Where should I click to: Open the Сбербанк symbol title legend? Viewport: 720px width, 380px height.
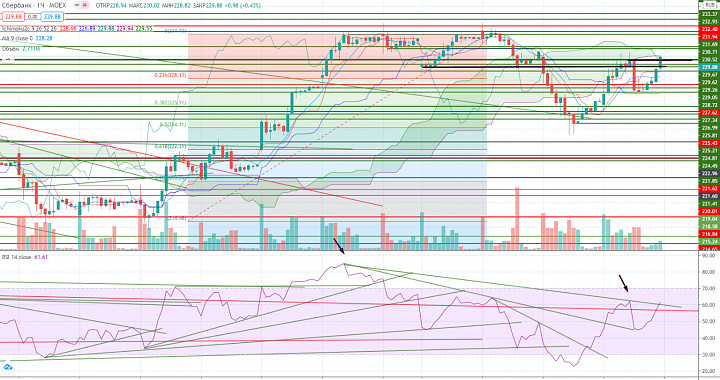[34, 6]
